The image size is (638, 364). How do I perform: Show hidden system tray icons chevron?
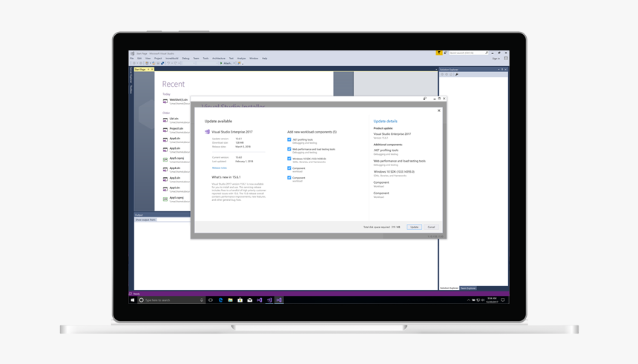(468, 300)
